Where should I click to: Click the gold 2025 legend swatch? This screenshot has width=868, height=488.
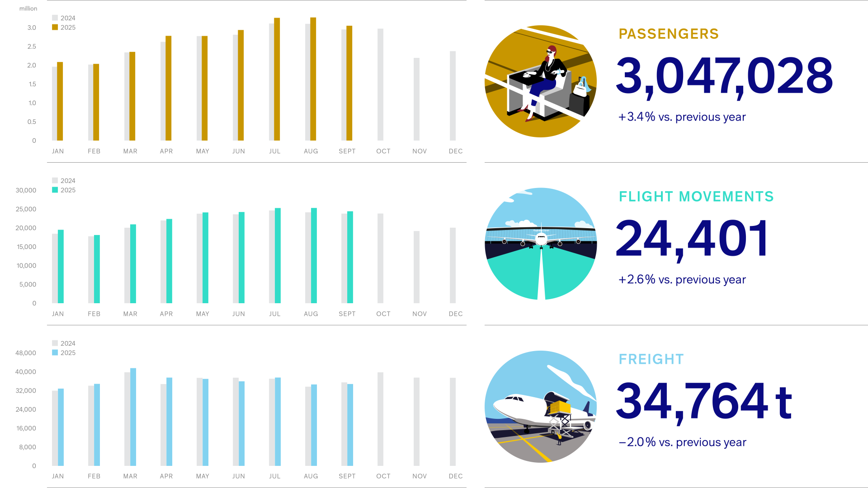tap(55, 28)
